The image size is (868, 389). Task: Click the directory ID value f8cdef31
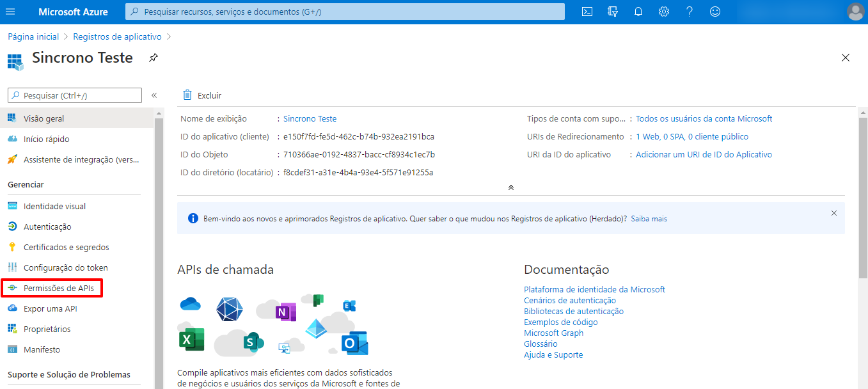click(x=358, y=172)
